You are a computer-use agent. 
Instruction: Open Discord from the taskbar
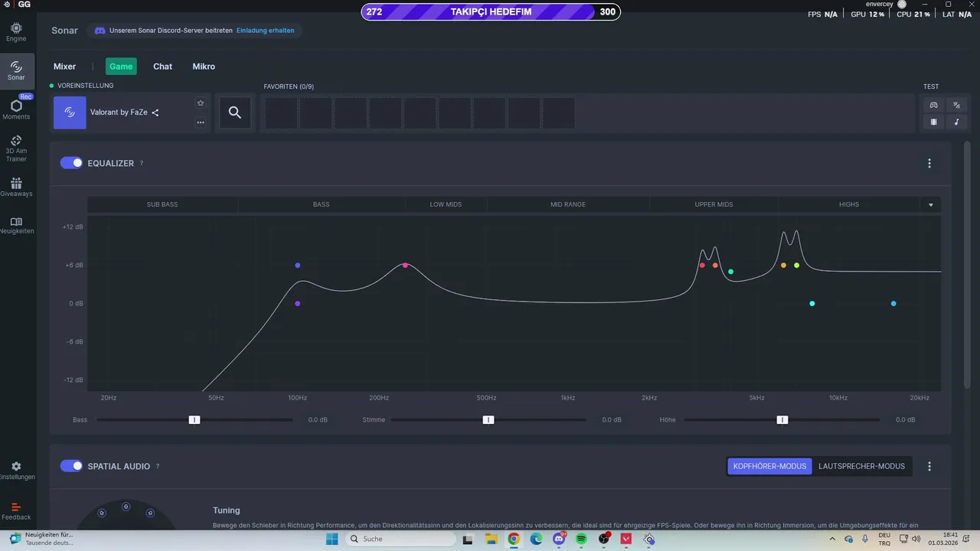click(x=559, y=539)
